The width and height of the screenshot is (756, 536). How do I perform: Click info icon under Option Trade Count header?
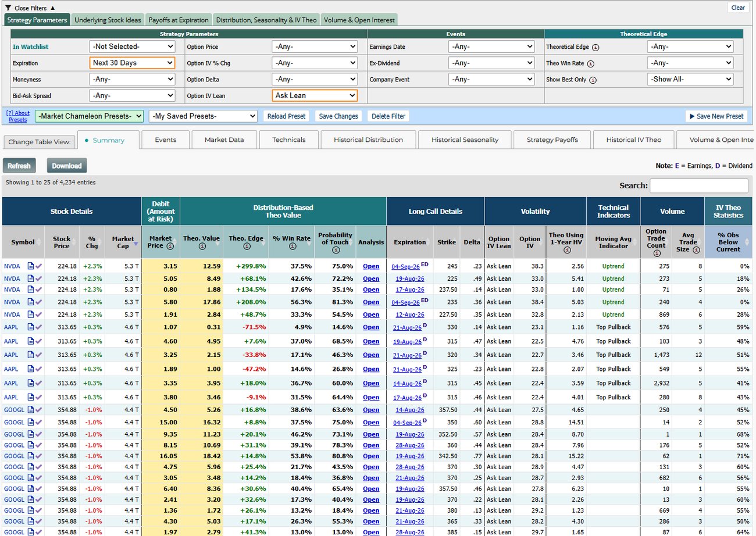click(x=656, y=253)
